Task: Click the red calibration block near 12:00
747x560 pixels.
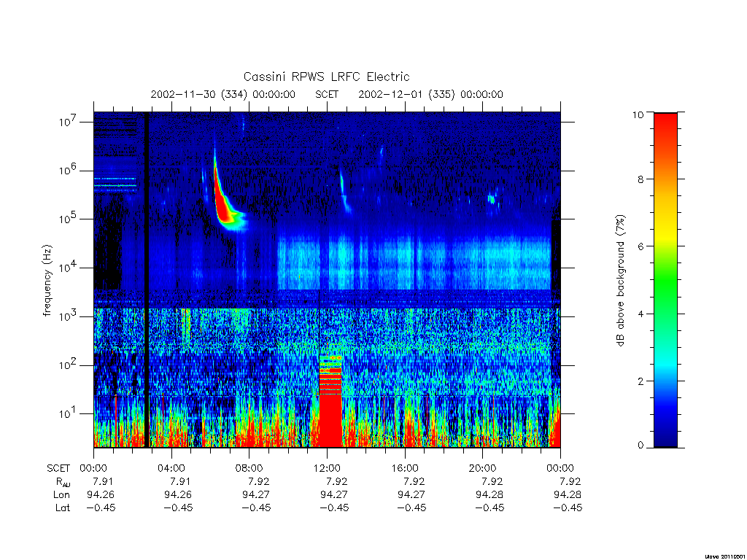Action: tap(330, 401)
